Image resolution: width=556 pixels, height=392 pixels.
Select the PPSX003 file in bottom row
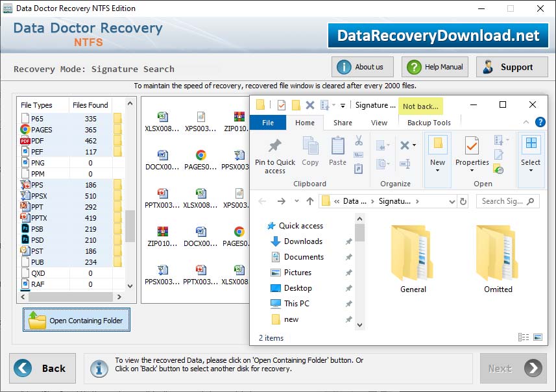tap(162, 275)
